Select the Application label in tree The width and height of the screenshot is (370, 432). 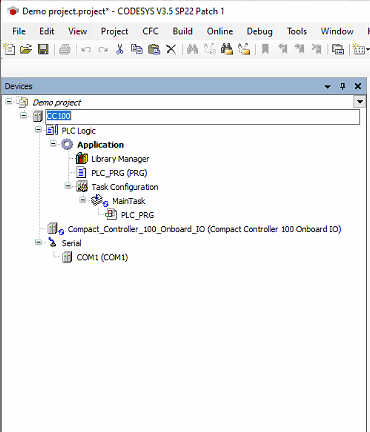100,145
